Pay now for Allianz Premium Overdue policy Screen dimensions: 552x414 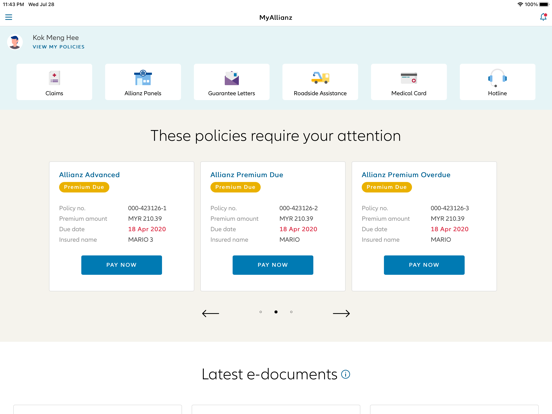424,265
